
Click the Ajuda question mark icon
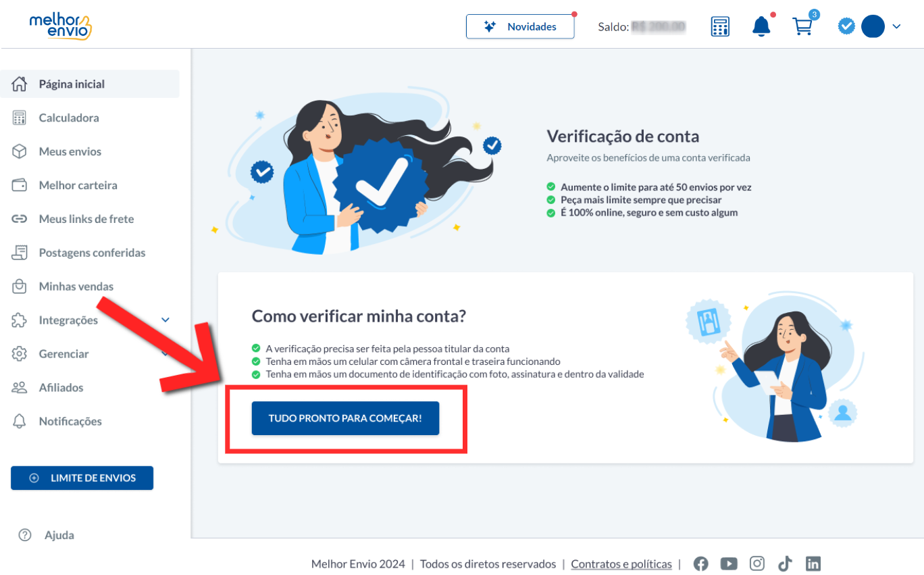[25, 535]
